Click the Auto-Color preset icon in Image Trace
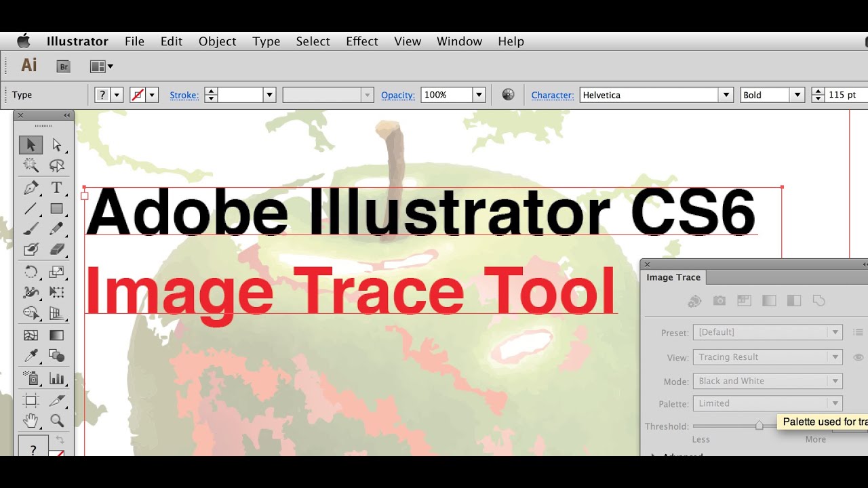 [x=694, y=301]
